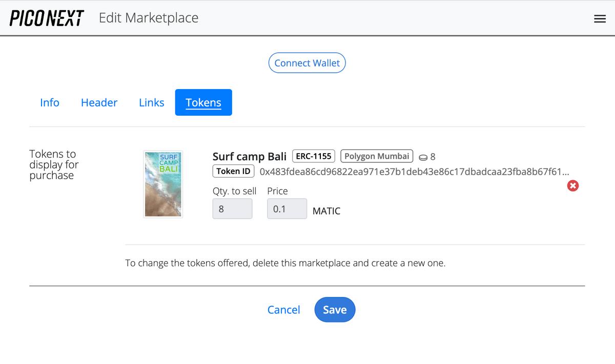Click the Price input showing 0.1
Screen dimensions: 615x364
286,208
